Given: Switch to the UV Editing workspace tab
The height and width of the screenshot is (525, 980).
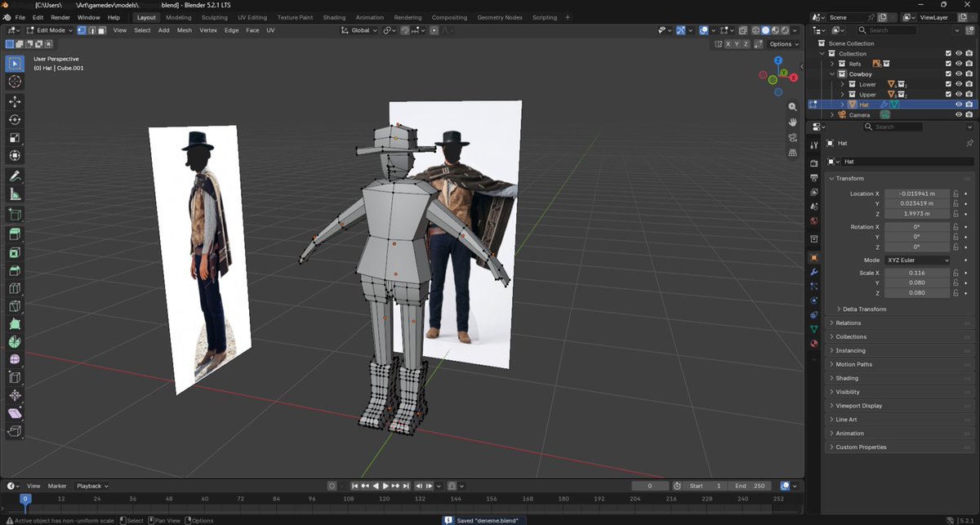Looking at the screenshot, I should 252,17.
